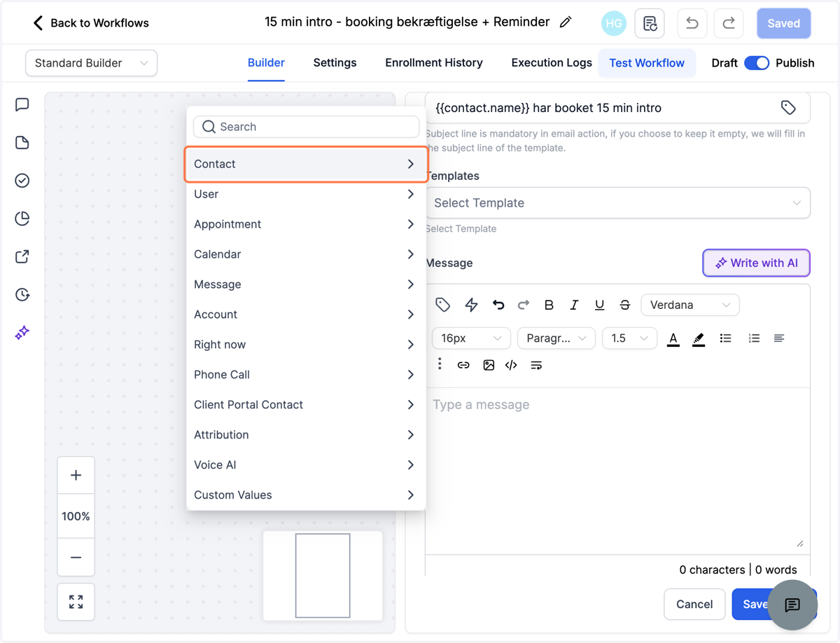Redo edit in message editor toolbar
Screen dimensions: 840x643
click(x=524, y=305)
